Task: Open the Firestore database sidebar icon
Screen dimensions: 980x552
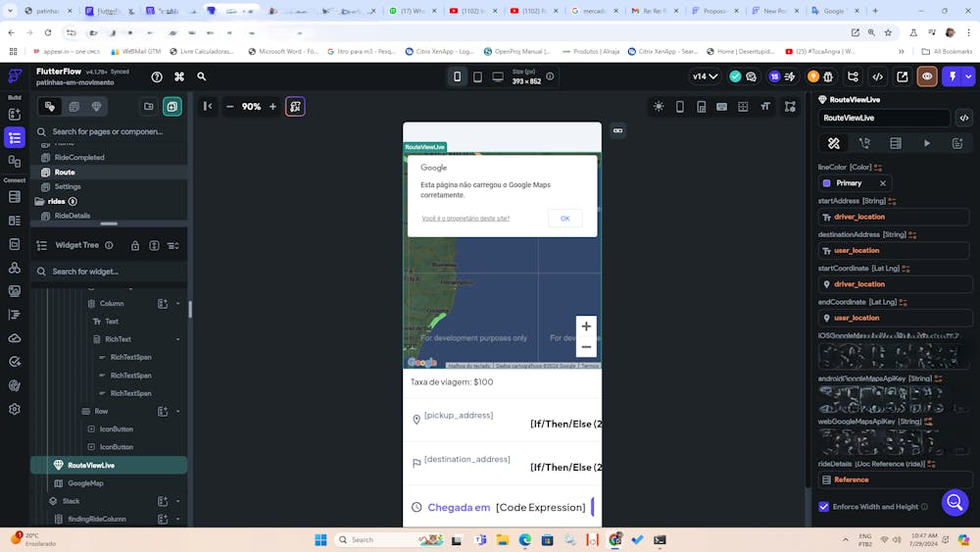Action: pyautogui.click(x=15, y=197)
